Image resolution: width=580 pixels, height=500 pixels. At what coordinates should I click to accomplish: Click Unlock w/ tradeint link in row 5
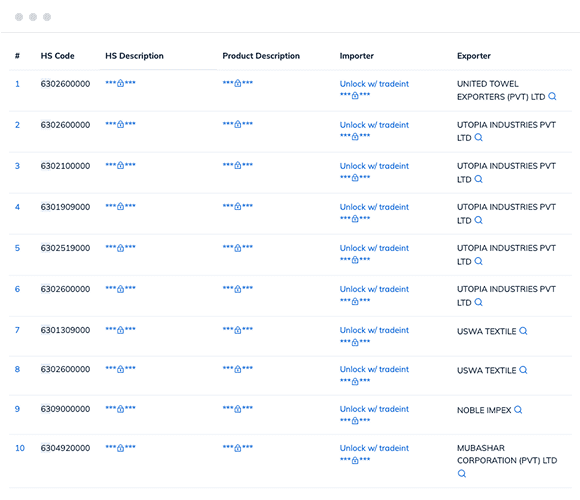[x=374, y=248]
